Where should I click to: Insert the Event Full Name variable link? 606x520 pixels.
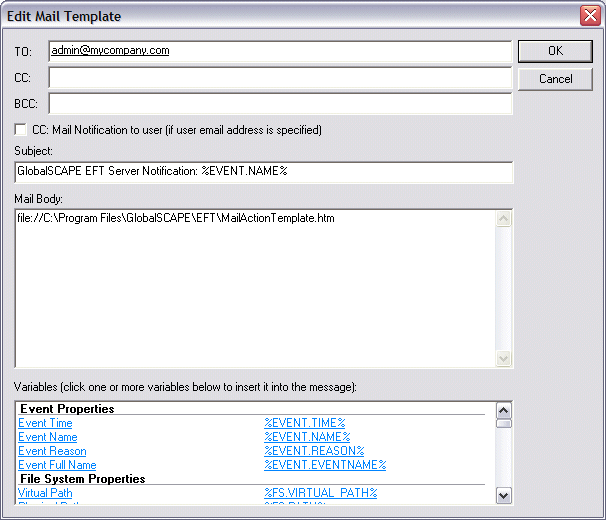pos(57,465)
